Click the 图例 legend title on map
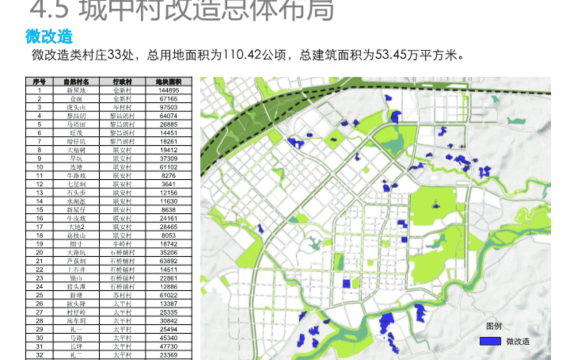This screenshot has height=360, width=570. pos(494,326)
